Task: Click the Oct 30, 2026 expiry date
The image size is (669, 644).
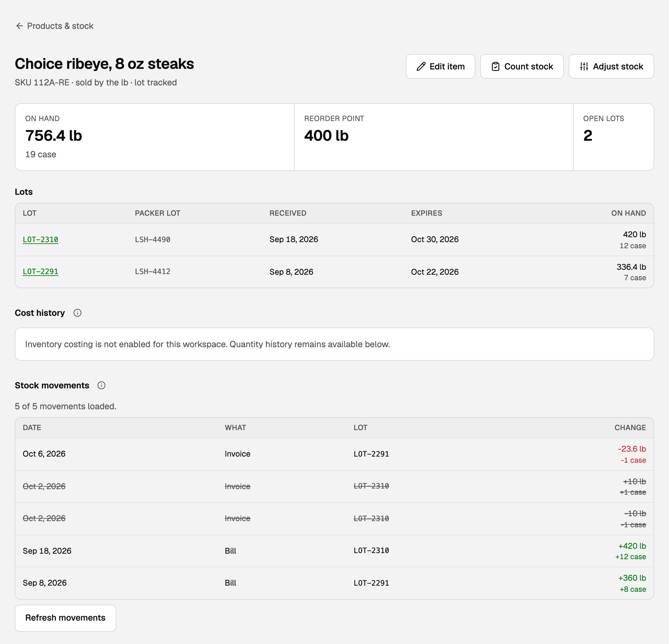Action: click(x=434, y=239)
